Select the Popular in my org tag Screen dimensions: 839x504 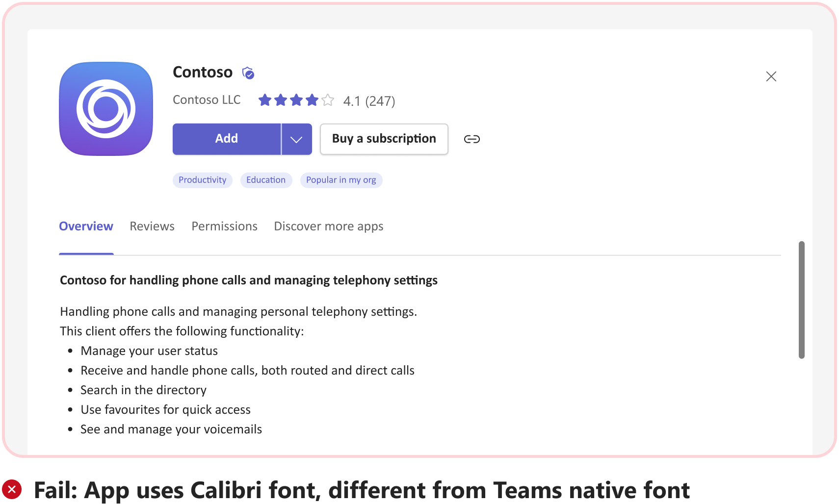[341, 180]
